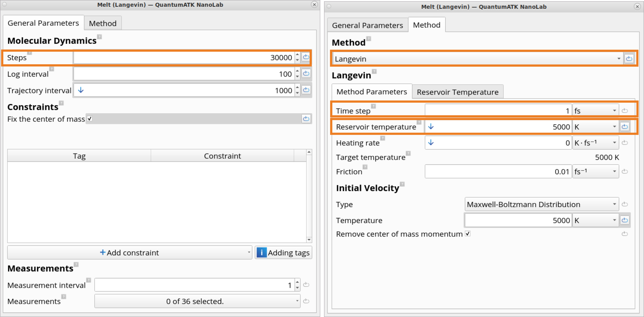
Task: Open the Initial Velocity Temperature unit dropdown
Action: pos(596,220)
